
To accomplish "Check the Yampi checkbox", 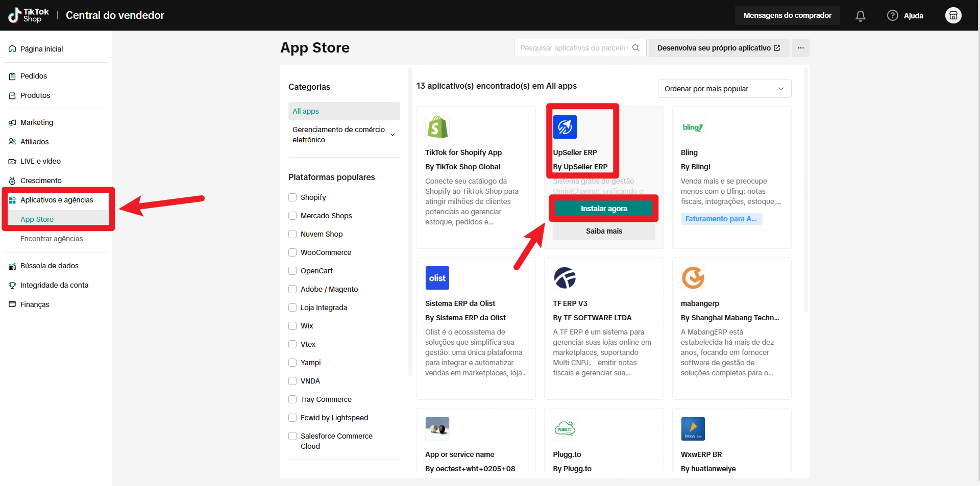I will point(292,363).
